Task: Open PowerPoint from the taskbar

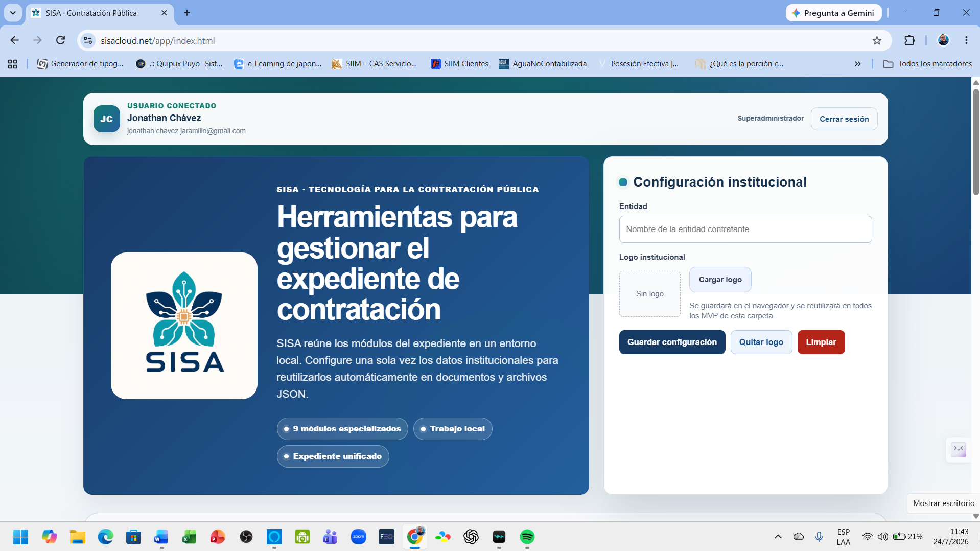Action: coord(218,537)
